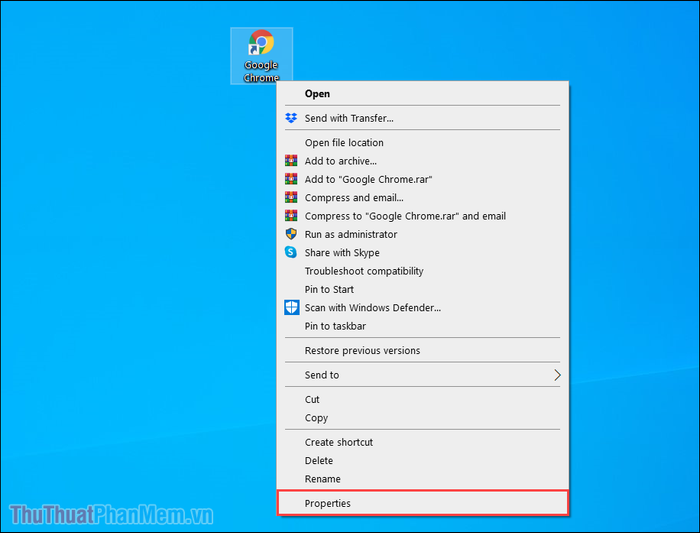Open Properties from the context menu
700x533 pixels.
[422, 503]
